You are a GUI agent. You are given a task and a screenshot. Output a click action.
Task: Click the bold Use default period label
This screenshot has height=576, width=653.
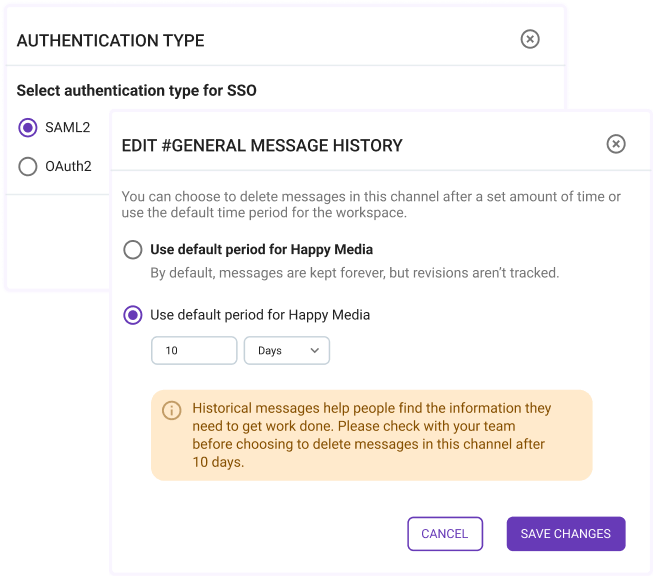261,249
